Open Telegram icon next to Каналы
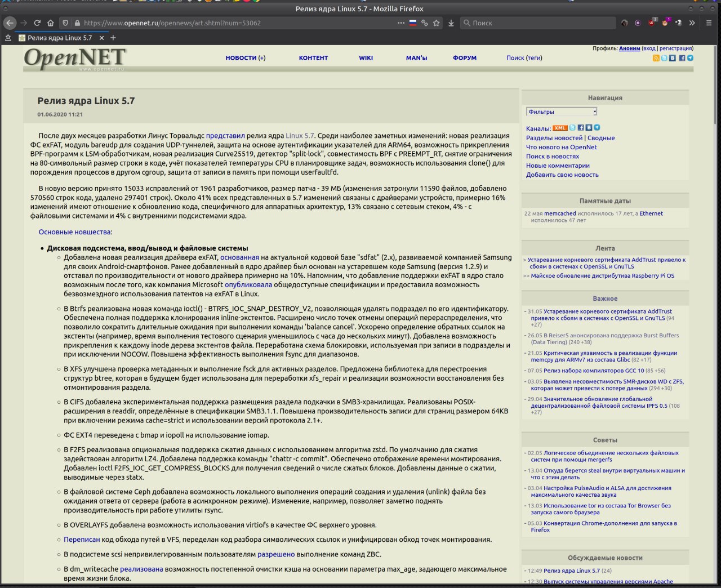 point(597,128)
